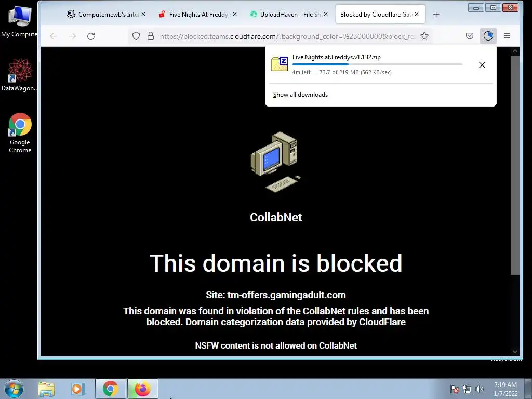Launch Windows Media Player from taskbar
The height and width of the screenshot is (399, 532).
tap(77, 389)
